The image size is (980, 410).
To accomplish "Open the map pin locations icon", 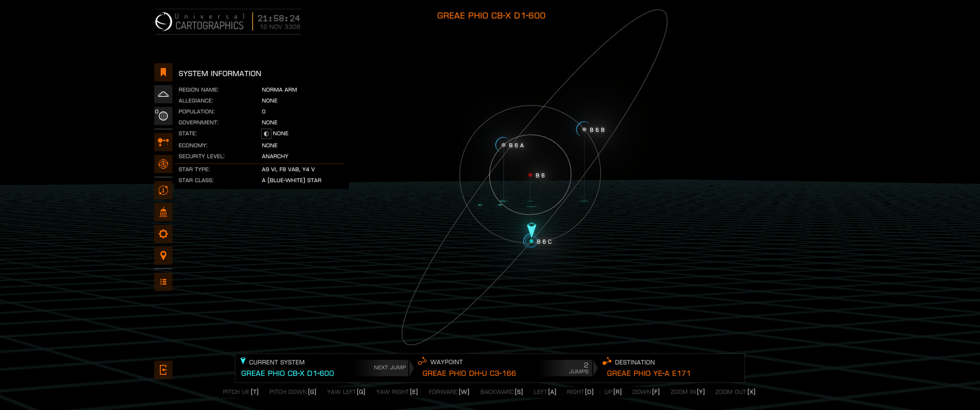I will coord(163,255).
